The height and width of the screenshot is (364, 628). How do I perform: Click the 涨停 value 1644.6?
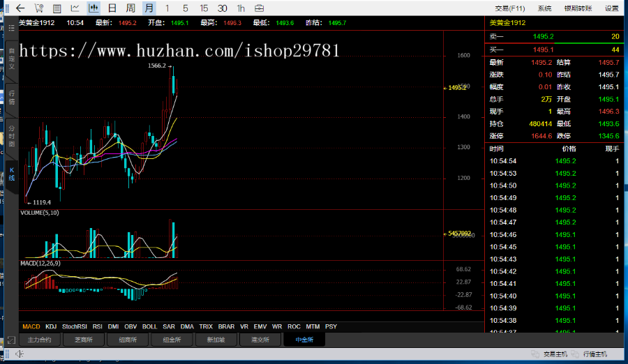click(541, 136)
